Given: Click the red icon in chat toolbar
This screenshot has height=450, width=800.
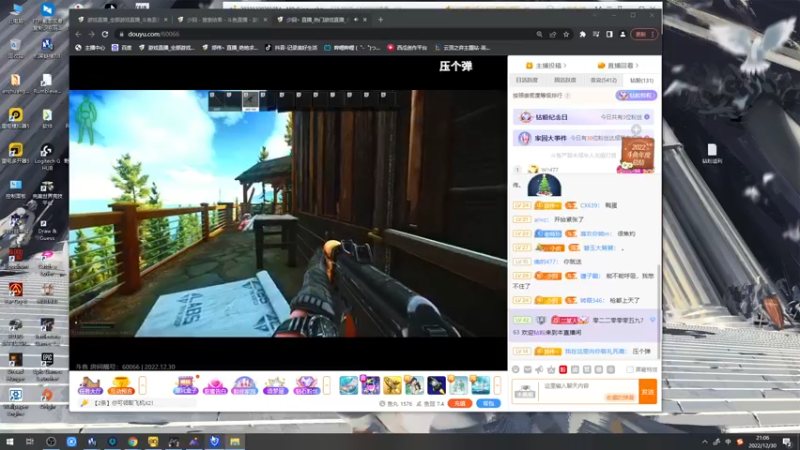Looking at the screenshot, I should [x=563, y=369].
